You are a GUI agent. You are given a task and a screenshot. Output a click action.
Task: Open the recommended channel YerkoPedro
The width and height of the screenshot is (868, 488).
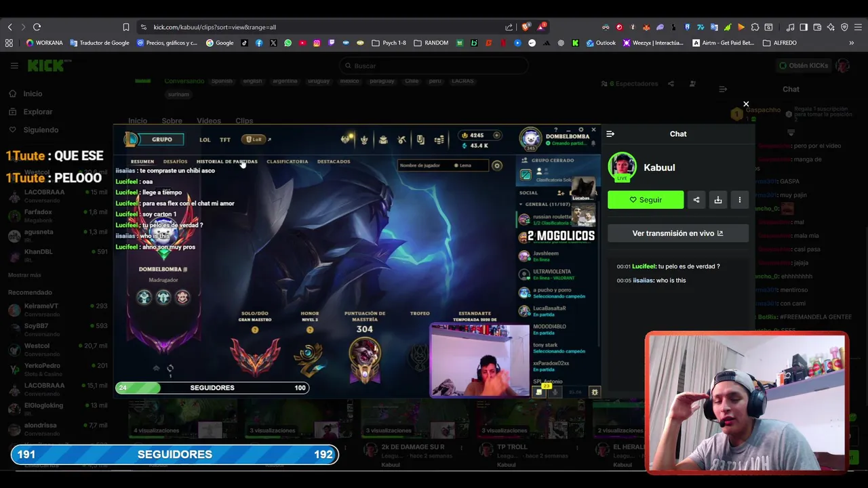tap(57, 369)
